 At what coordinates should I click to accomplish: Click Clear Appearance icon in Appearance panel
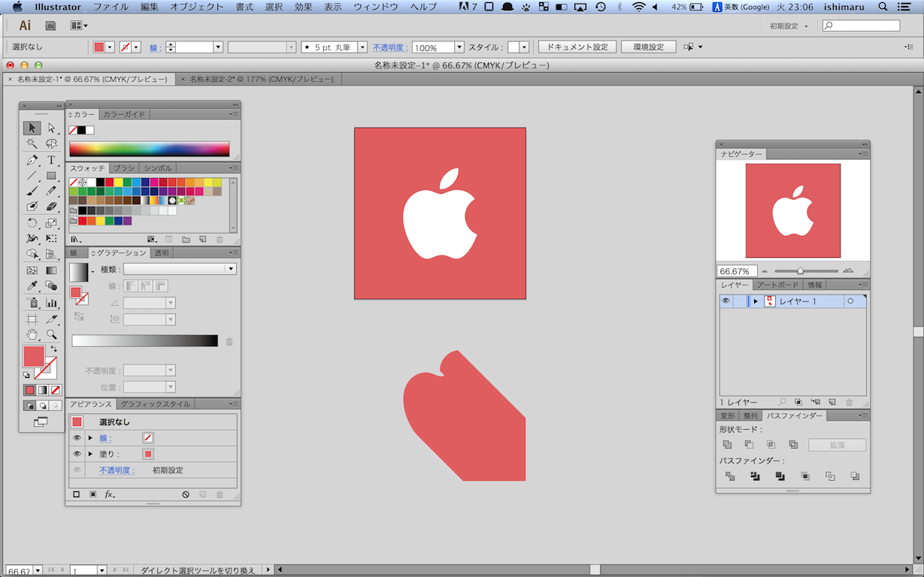(x=186, y=494)
